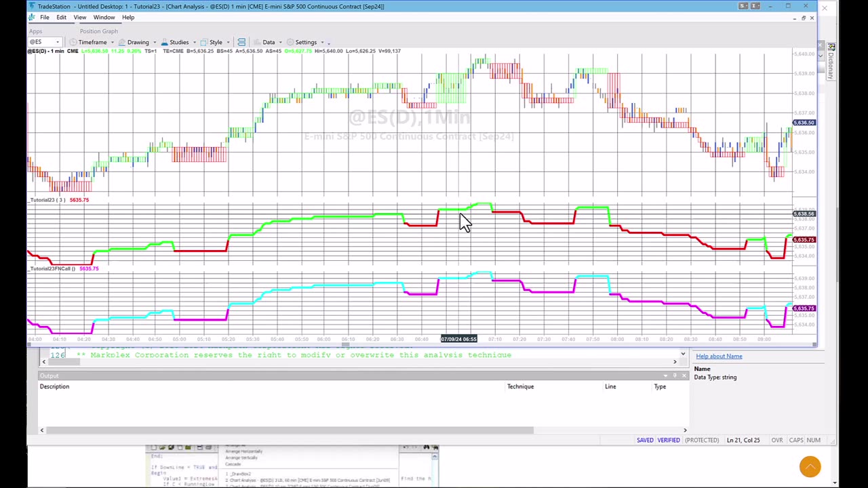Click the Output panel title
Viewport: 868px width, 488px height.
coord(49,376)
